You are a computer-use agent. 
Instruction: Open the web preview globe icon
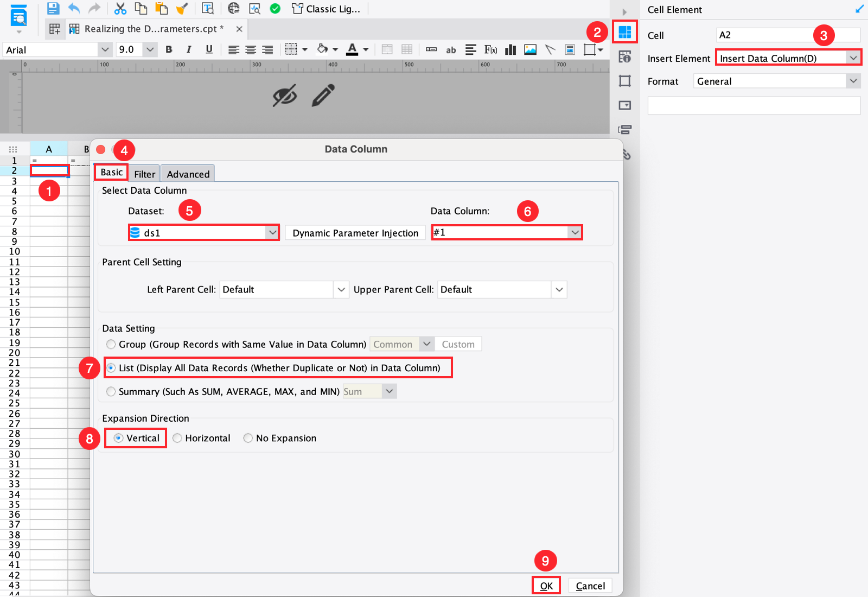click(234, 8)
